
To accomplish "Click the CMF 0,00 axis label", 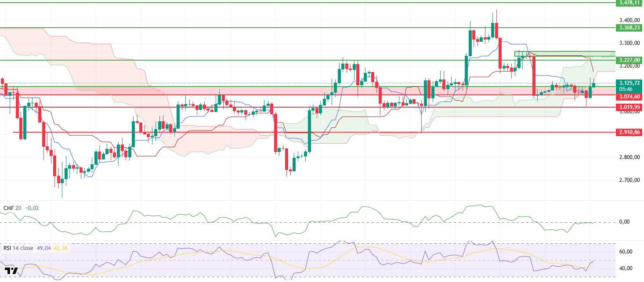I will point(624,222).
